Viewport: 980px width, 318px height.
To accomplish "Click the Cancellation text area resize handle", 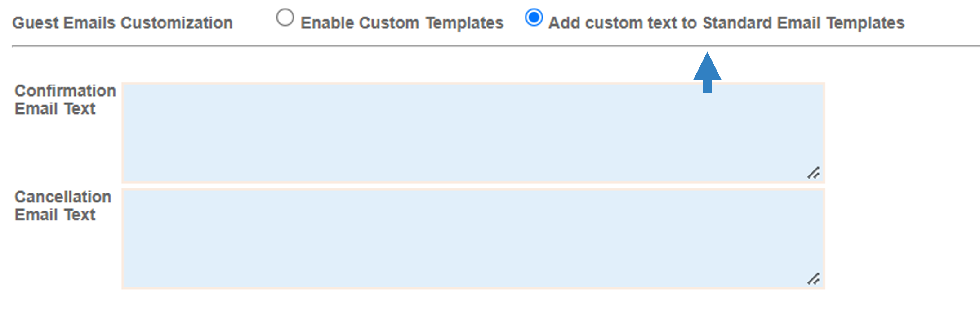I will click(813, 279).
